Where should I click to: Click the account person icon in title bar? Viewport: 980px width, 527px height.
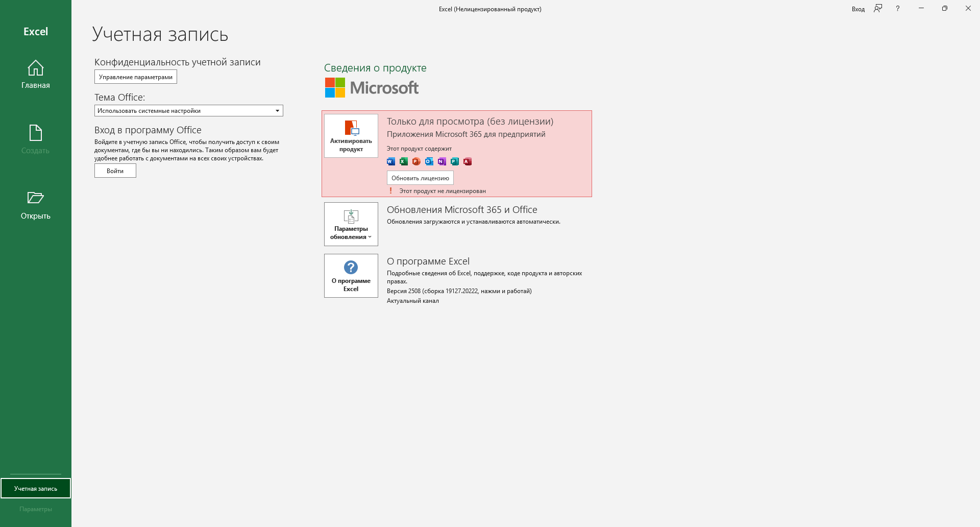[878, 8]
